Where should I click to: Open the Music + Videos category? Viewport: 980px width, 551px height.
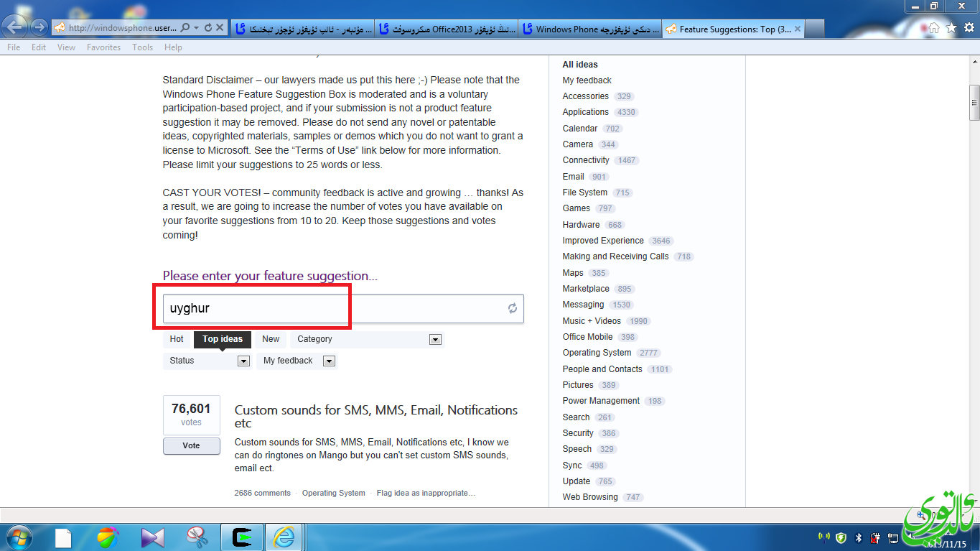592,321
